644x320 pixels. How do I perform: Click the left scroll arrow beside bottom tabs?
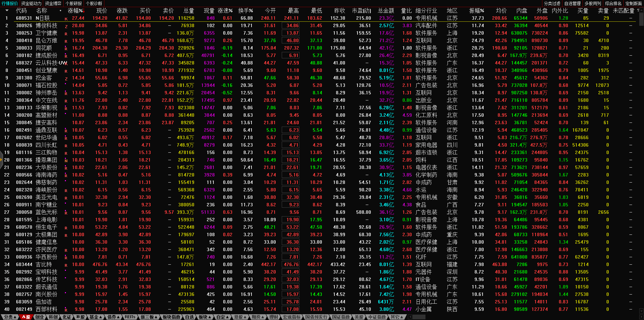click(x=410, y=317)
